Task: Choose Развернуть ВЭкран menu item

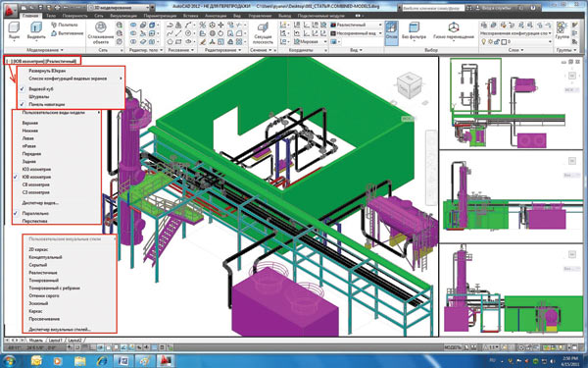Action: [x=47, y=71]
